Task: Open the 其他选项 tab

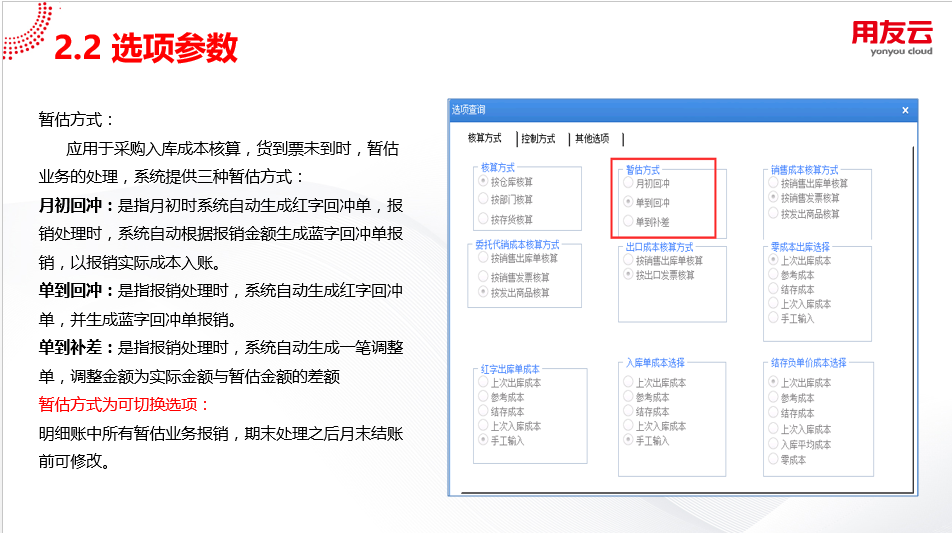Action: pyautogui.click(x=591, y=139)
